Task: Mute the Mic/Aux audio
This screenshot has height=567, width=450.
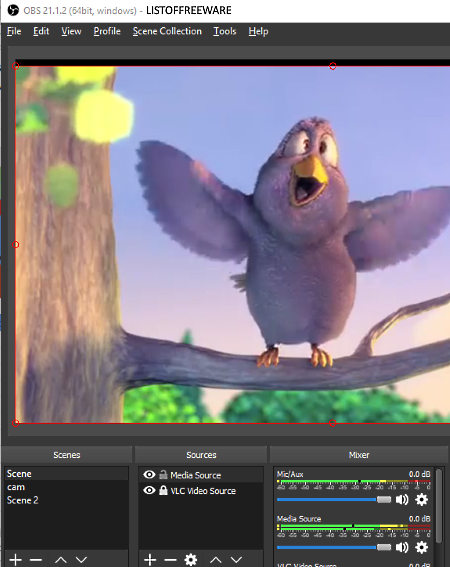Action: tap(402, 500)
